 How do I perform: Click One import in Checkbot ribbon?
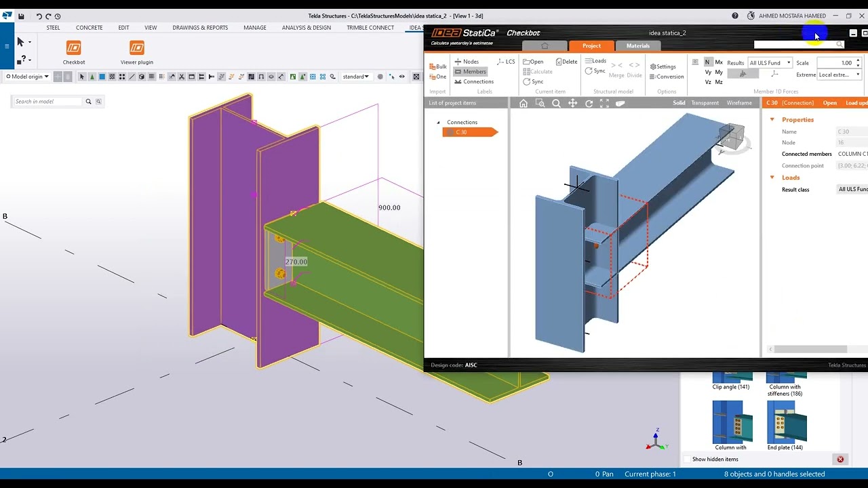coord(437,77)
